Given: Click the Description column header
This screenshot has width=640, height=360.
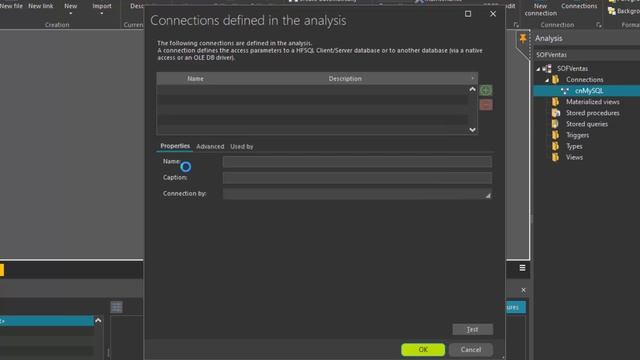Looking at the screenshot, I should click(345, 78).
